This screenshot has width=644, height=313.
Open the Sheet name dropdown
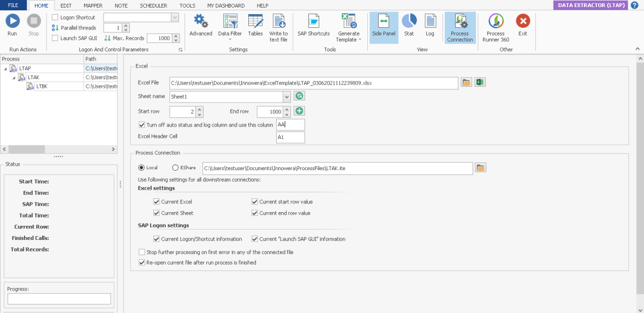coord(287,97)
